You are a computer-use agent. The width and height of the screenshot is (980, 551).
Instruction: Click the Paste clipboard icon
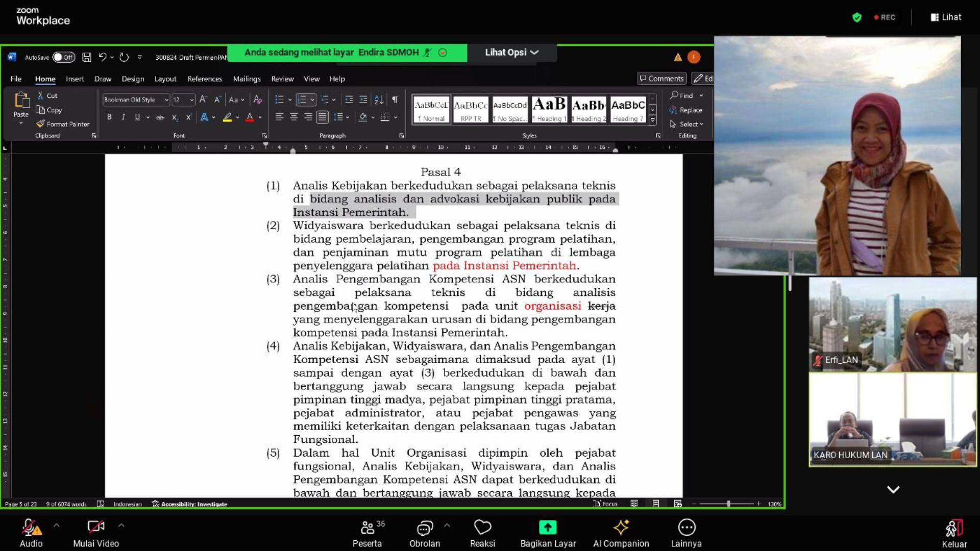(x=21, y=99)
